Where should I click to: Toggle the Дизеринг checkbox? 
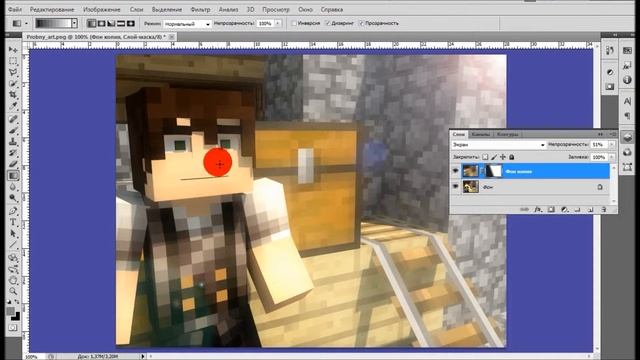pyautogui.click(x=327, y=23)
